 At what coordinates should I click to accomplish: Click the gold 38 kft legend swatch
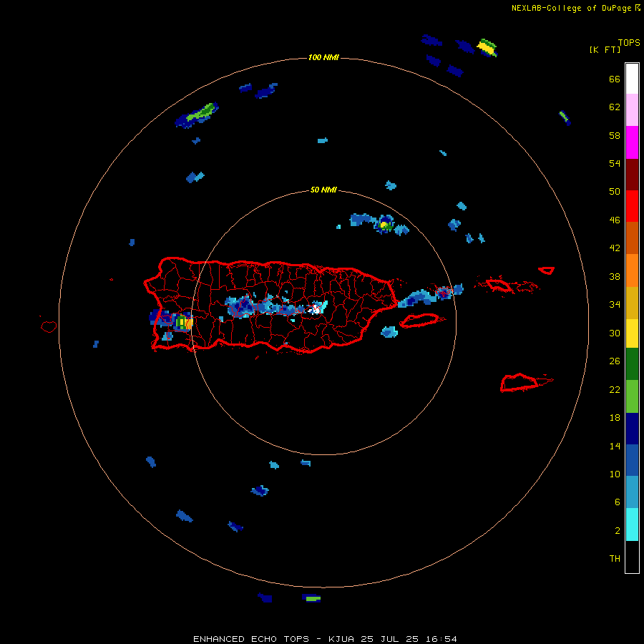pos(632,302)
